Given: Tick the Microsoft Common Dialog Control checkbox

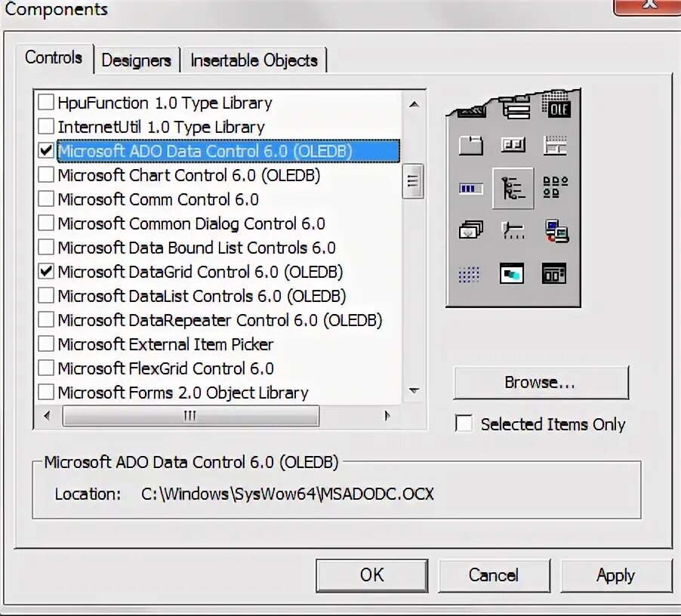Looking at the screenshot, I should pos(45,223).
